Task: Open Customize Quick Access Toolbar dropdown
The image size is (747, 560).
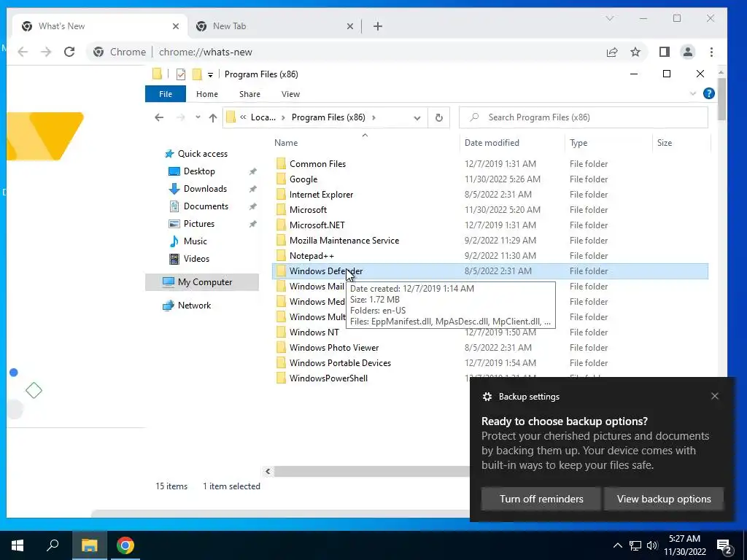Action: coord(210,75)
